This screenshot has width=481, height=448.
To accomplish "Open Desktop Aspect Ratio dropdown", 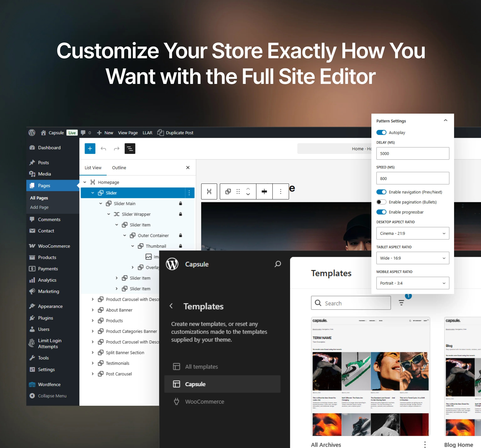I will click(x=413, y=233).
